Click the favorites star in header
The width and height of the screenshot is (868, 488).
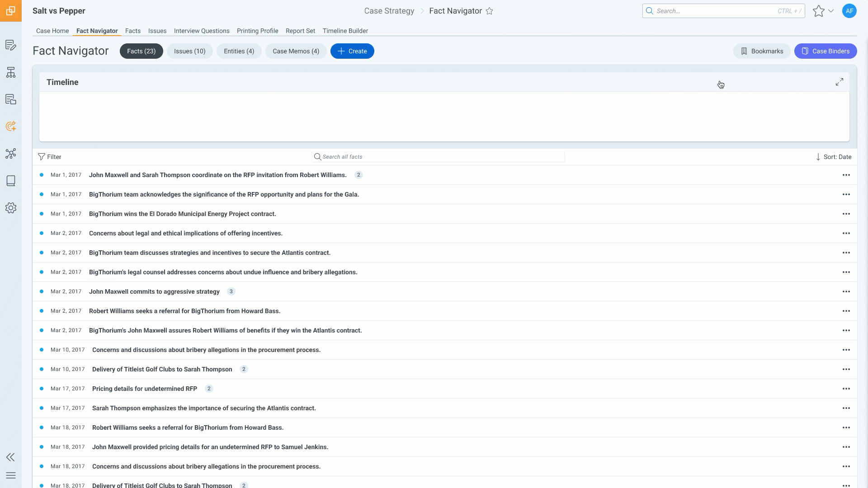818,11
